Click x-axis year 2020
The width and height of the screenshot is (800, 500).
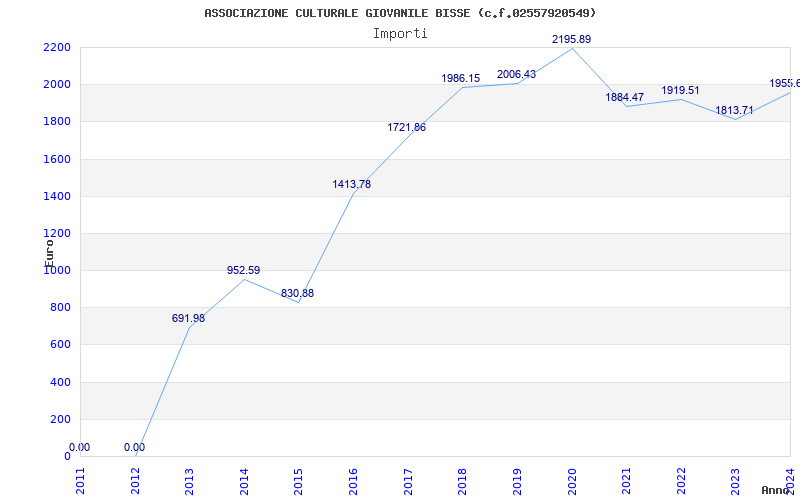(x=572, y=481)
